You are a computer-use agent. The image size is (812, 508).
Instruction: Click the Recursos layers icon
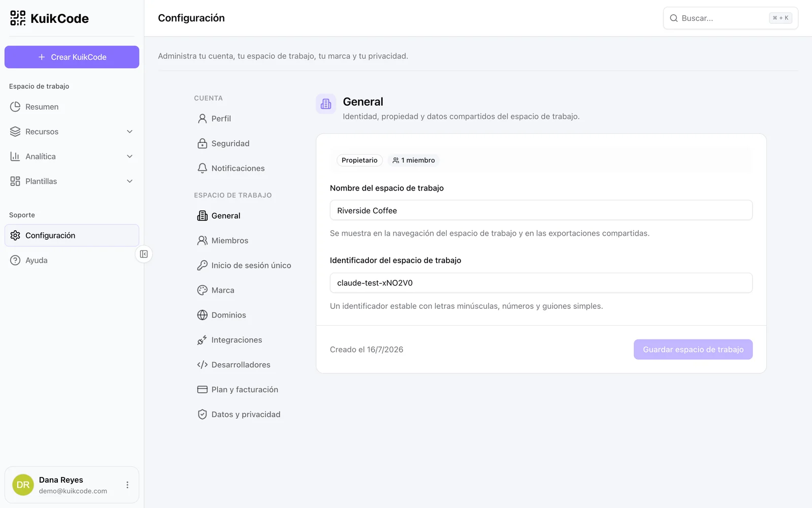point(15,132)
